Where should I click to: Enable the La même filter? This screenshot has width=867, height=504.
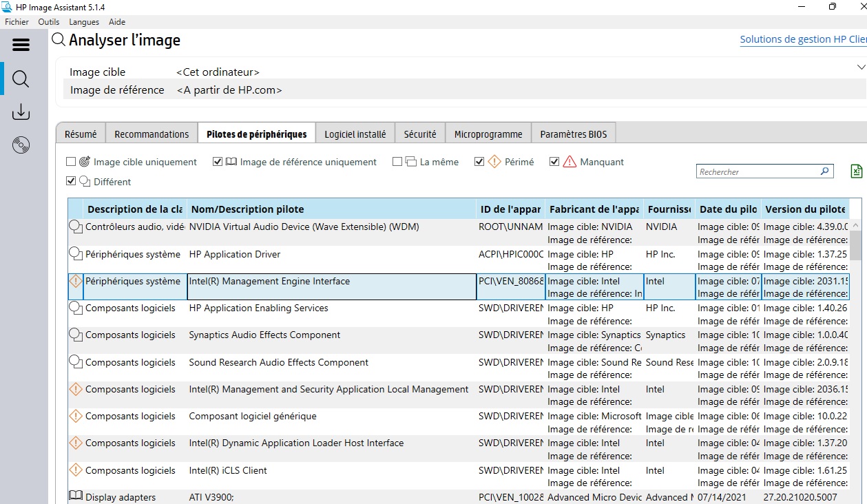397,161
